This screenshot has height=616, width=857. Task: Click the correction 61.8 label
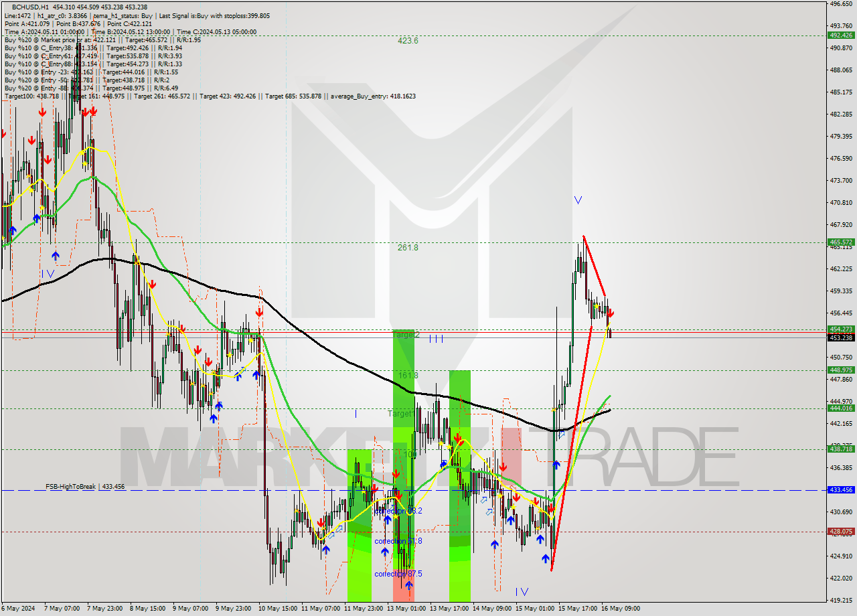(x=398, y=541)
